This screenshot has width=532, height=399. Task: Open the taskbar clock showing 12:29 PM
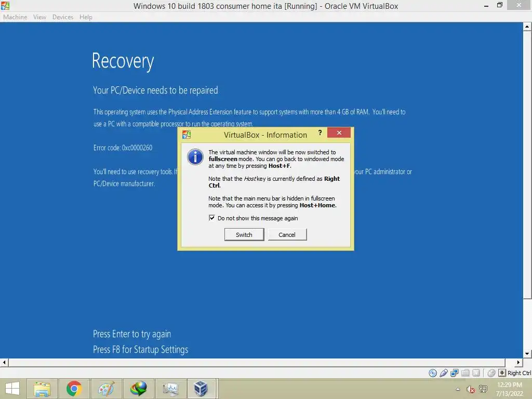pyautogui.click(x=509, y=389)
